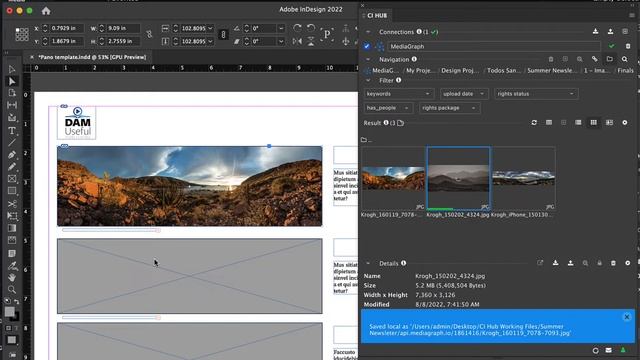Select the Pencil tool

12,167
